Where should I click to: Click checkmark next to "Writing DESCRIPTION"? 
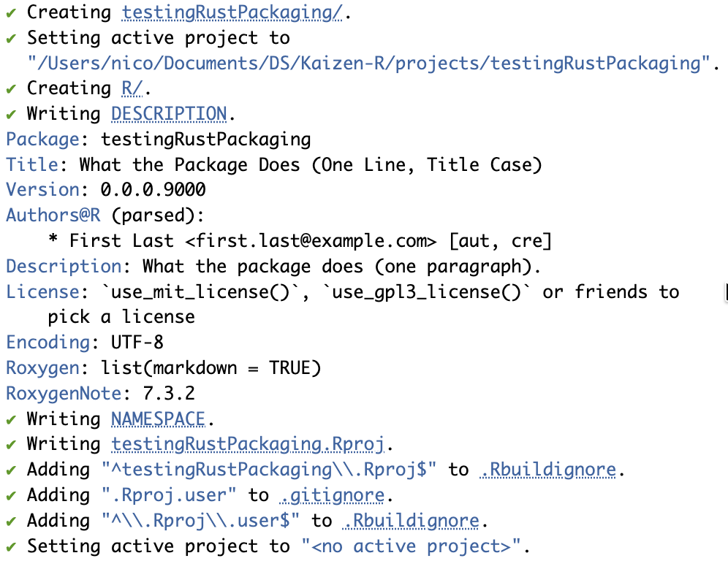tap(11, 114)
